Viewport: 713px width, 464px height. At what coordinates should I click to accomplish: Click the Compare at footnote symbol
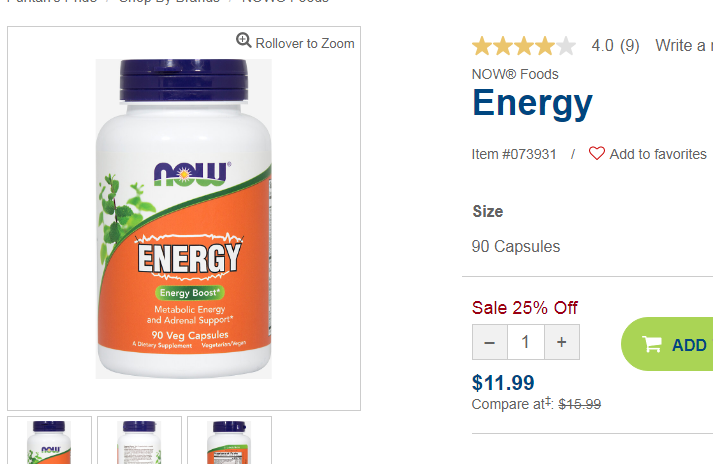(x=548, y=401)
